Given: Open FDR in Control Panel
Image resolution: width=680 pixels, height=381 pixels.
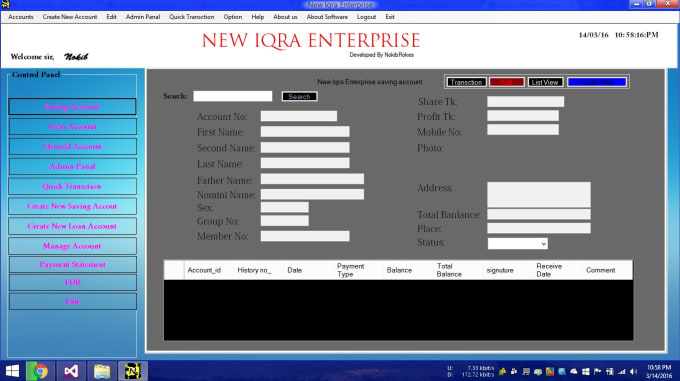Looking at the screenshot, I should pyautogui.click(x=72, y=283).
